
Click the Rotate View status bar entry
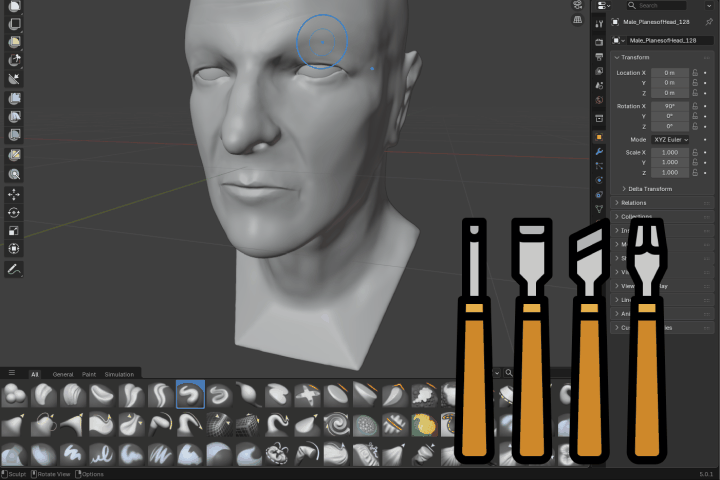tap(51, 474)
